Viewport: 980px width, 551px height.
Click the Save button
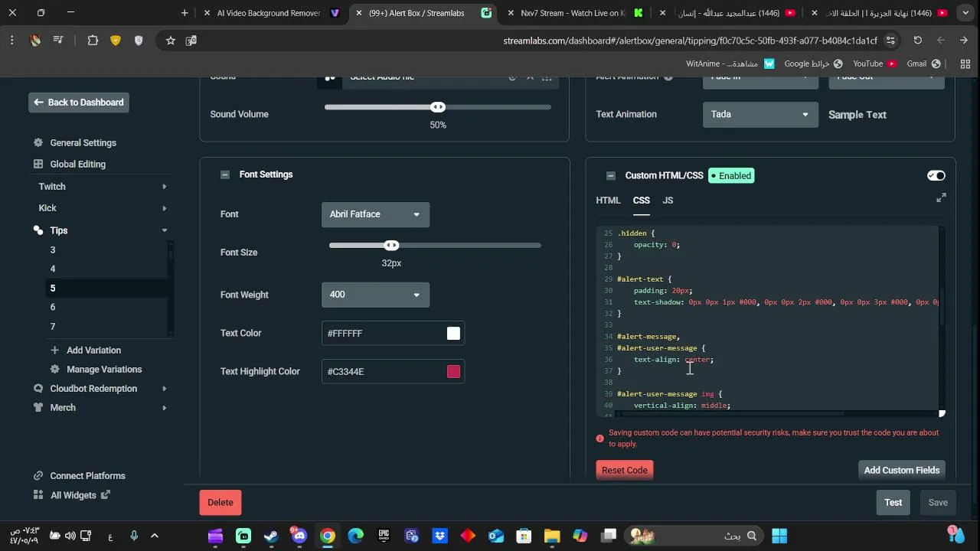click(938, 503)
